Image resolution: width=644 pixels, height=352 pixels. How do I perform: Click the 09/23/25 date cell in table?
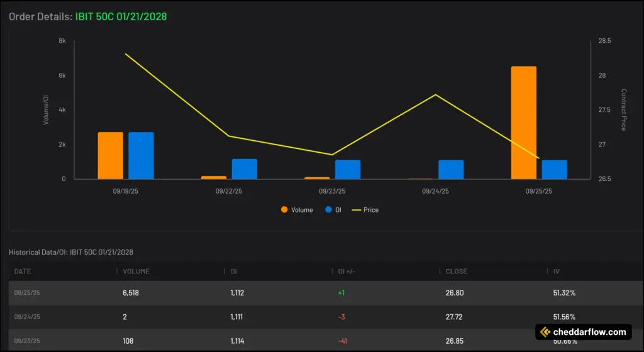click(x=27, y=341)
